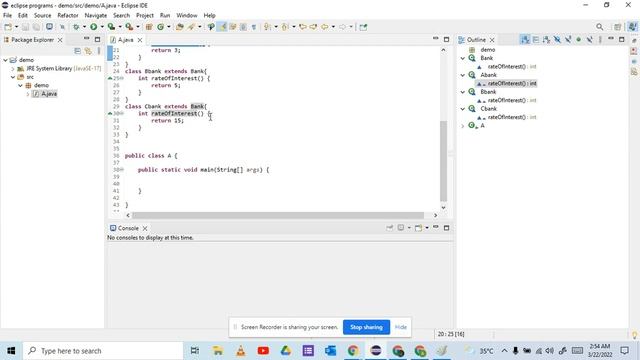Open the Navigate menu
Screen dimensions: 640x360
point(96,16)
